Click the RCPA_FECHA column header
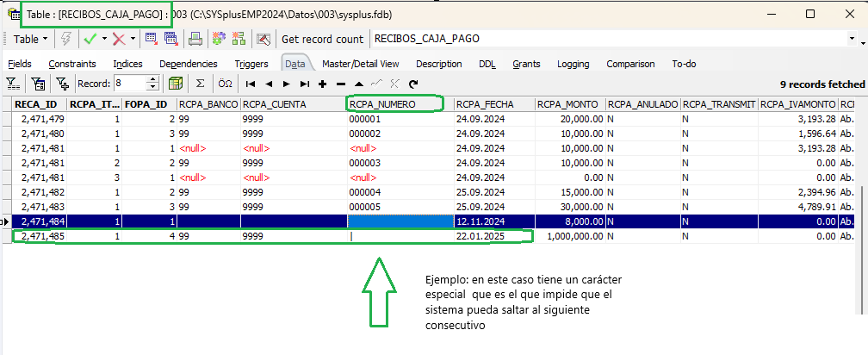This screenshot has width=868, height=355. 494,104
